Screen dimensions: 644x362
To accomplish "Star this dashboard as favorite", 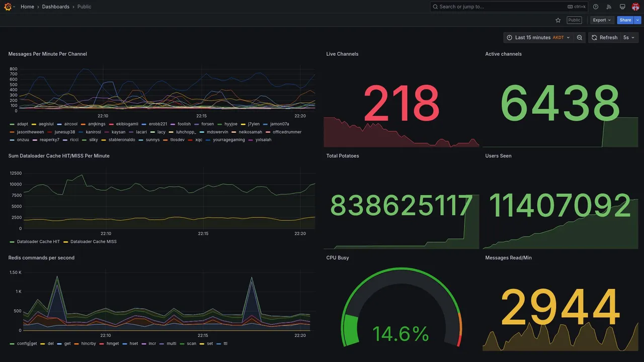I will [558, 20].
